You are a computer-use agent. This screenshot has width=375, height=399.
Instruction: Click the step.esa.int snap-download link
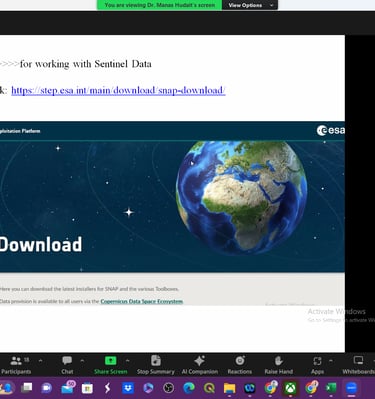[118, 90]
